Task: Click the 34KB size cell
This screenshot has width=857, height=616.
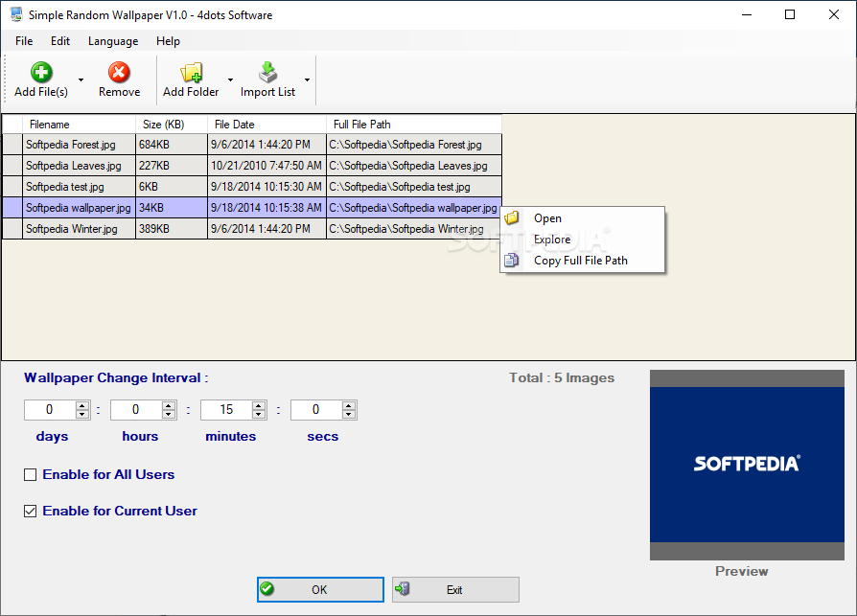Action: click(171, 208)
